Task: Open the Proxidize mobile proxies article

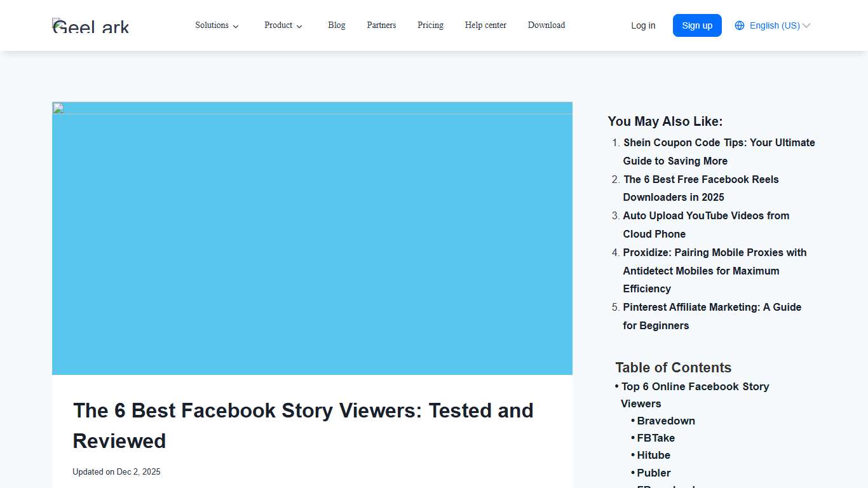Action: [714, 271]
